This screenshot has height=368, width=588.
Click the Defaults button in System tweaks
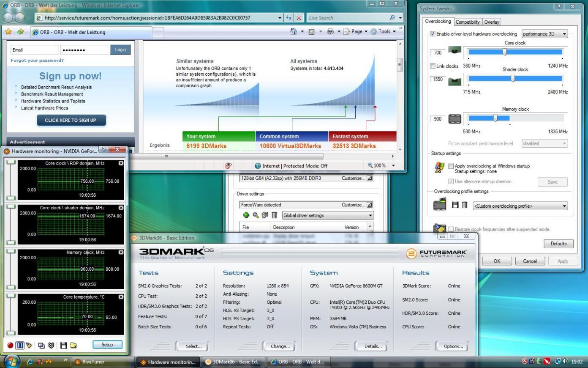click(558, 244)
